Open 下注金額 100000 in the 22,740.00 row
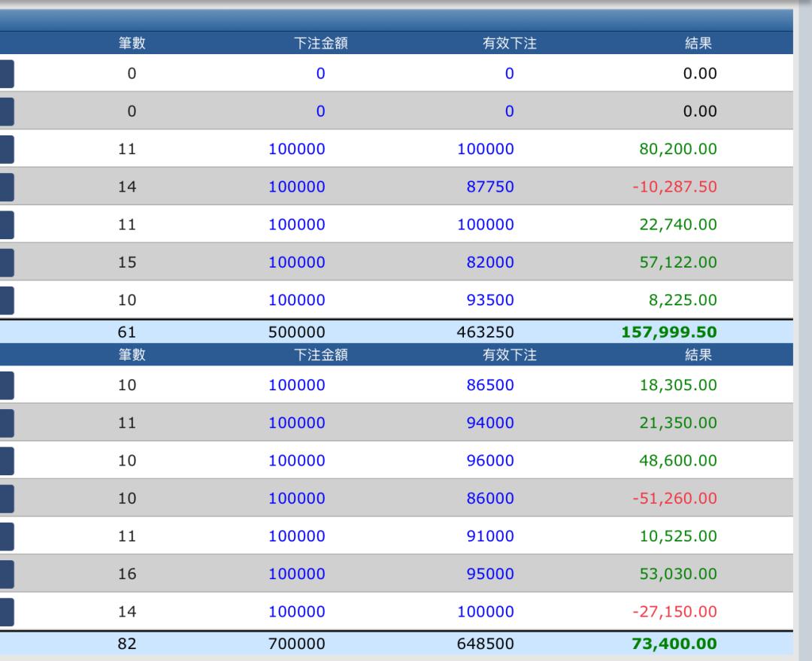 click(297, 224)
